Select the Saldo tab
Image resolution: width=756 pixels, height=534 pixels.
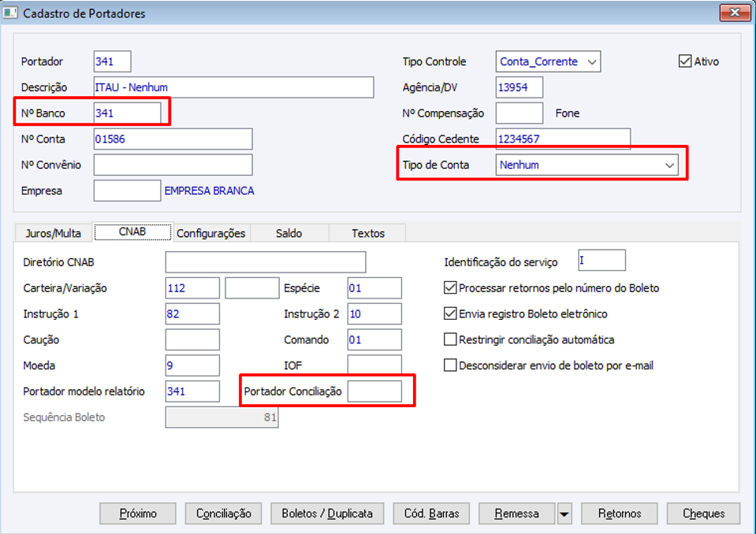pos(289,233)
